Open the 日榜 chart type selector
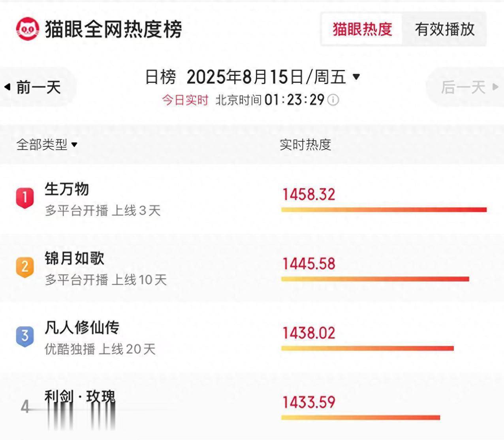 point(160,77)
